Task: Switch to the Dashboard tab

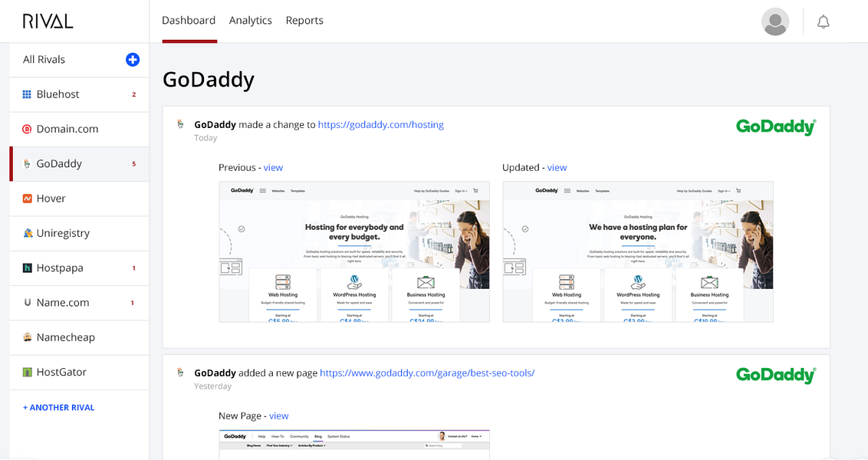Action: [189, 21]
